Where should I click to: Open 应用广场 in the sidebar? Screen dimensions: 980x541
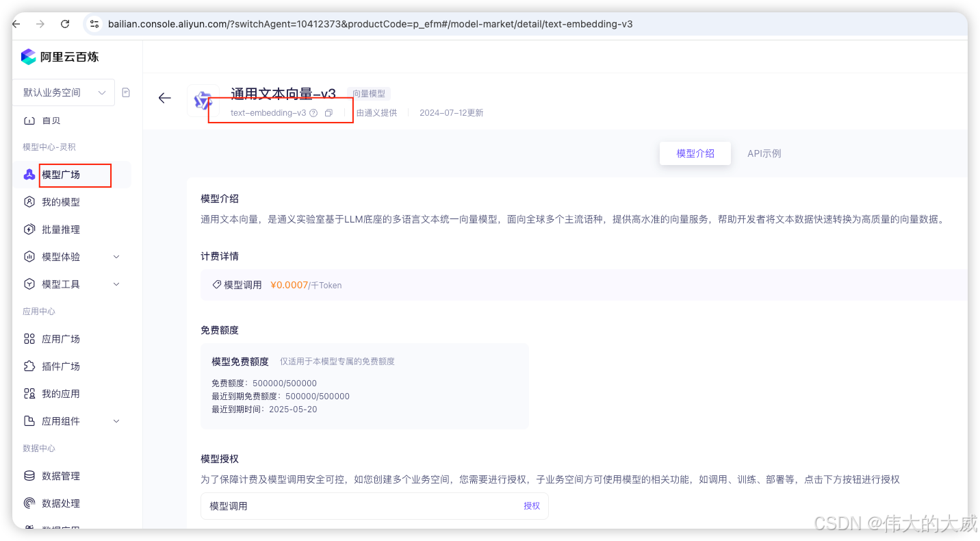[x=61, y=339]
